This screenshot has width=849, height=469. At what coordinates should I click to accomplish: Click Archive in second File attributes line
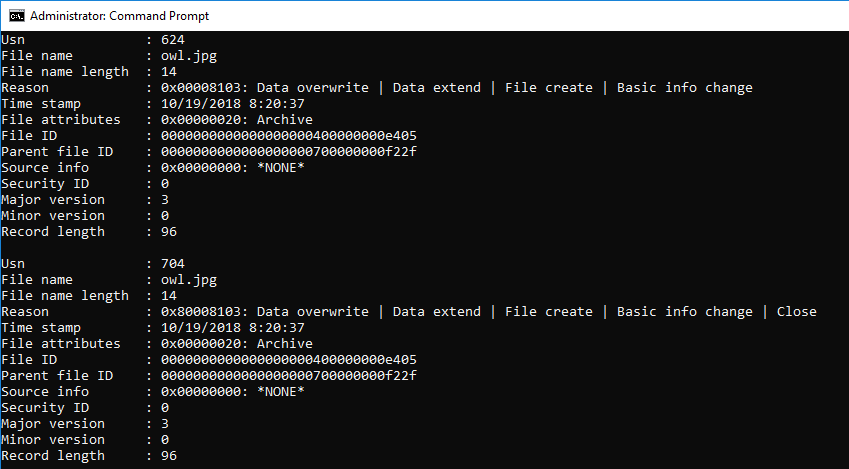point(285,344)
